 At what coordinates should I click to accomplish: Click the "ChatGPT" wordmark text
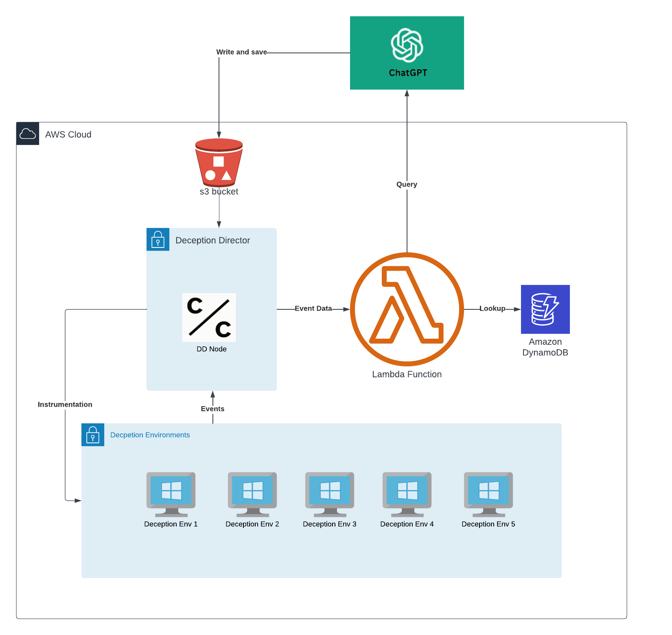coord(408,73)
